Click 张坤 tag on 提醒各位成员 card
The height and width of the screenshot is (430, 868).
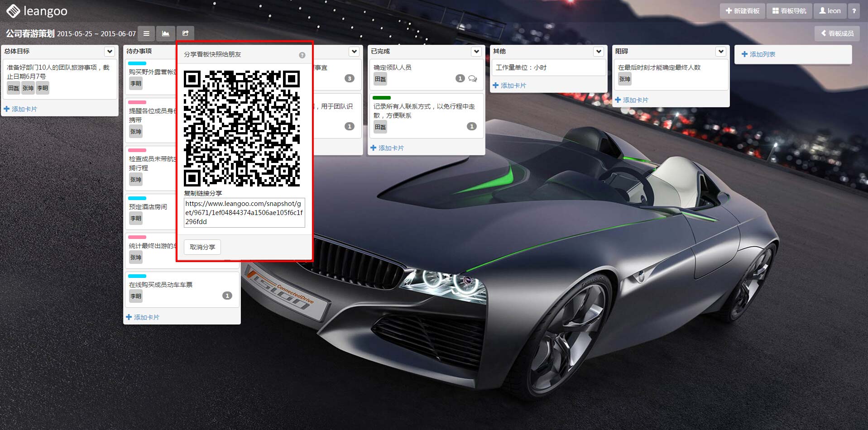tap(136, 132)
